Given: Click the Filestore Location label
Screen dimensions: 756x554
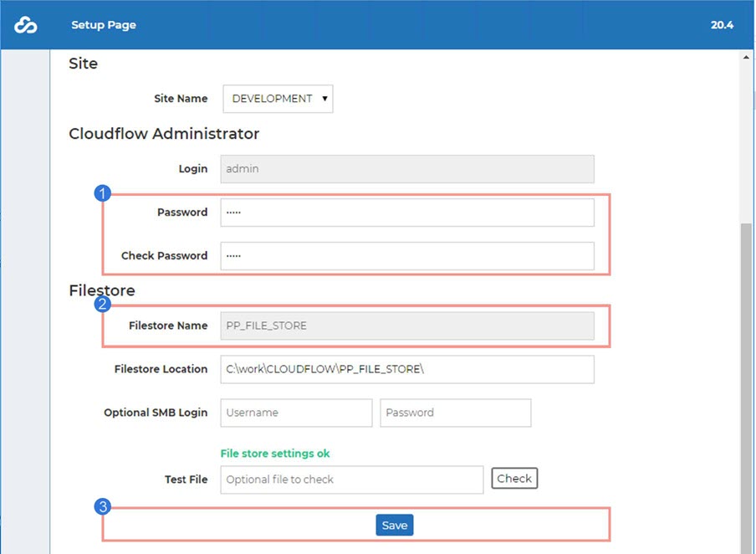Looking at the screenshot, I should pos(161,369).
